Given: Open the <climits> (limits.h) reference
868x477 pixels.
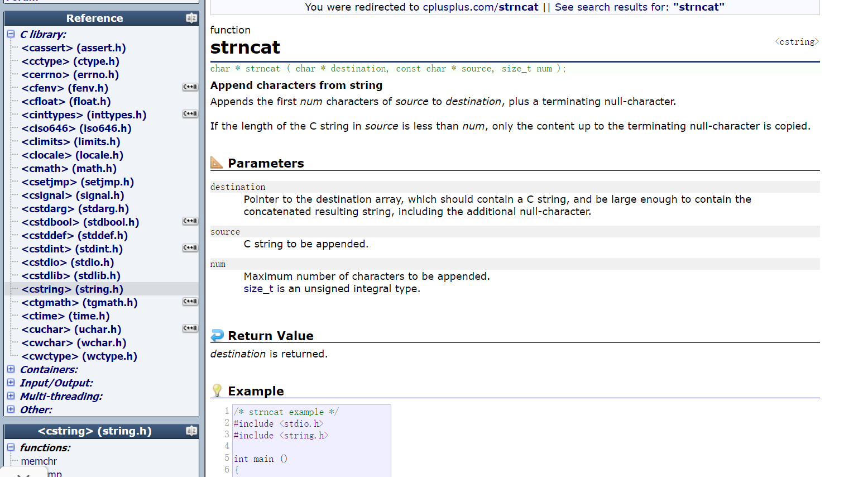Looking at the screenshot, I should [x=71, y=142].
